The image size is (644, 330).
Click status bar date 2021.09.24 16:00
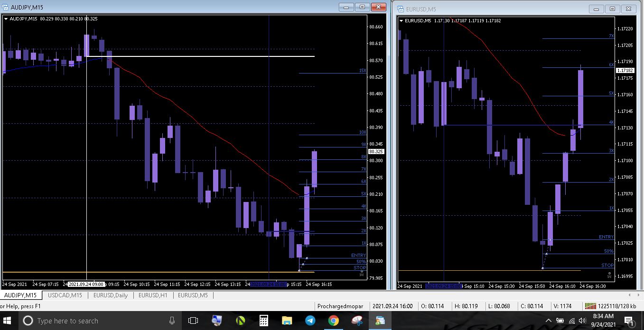tap(392, 306)
